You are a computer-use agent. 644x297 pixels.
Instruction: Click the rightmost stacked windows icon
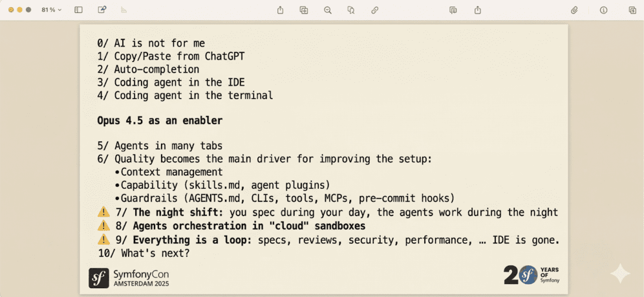click(632, 10)
